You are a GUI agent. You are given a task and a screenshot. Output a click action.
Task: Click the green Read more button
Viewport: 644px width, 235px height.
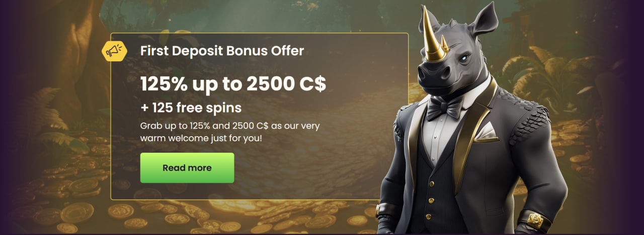[187, 168]
